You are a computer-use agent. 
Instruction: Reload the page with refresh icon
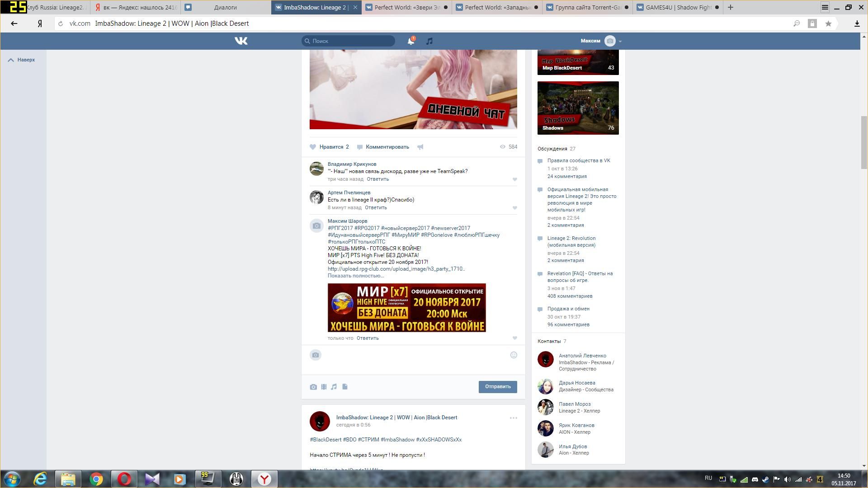coord(61,23)
